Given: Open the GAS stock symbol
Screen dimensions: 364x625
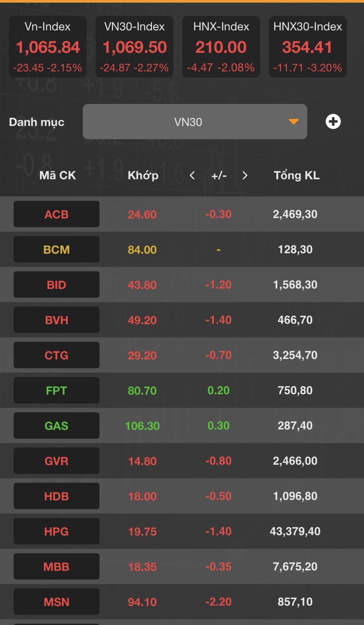Looking at the screenshot, I should [x=56, y=426].
